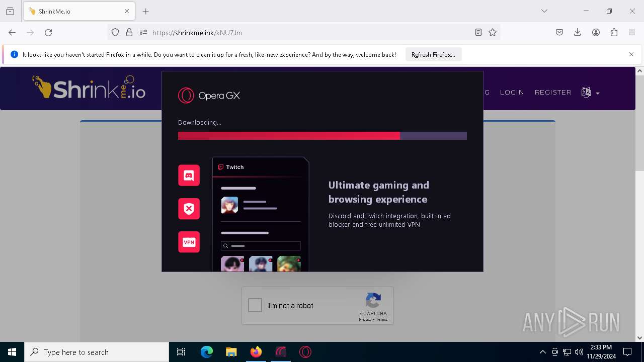
Task: Toggle reader view icon
Action: pyautogui.click(x=478, y=32)
